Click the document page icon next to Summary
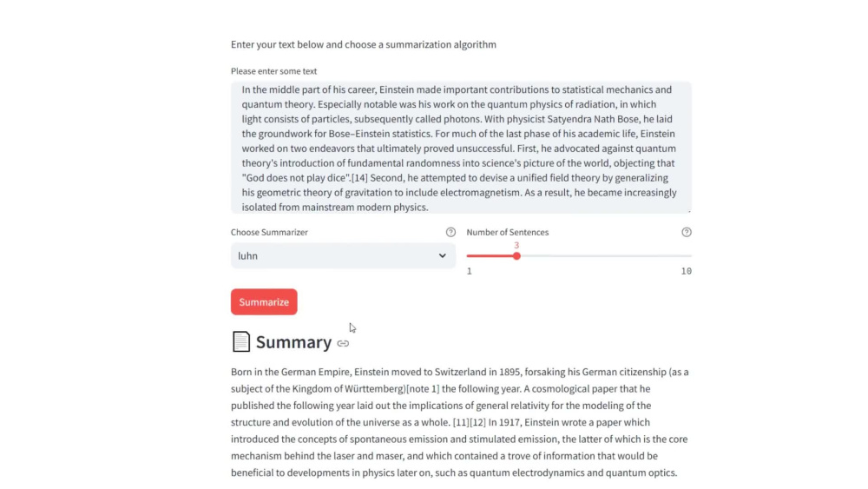Screen dimensions: 868x489 point(240,341)
